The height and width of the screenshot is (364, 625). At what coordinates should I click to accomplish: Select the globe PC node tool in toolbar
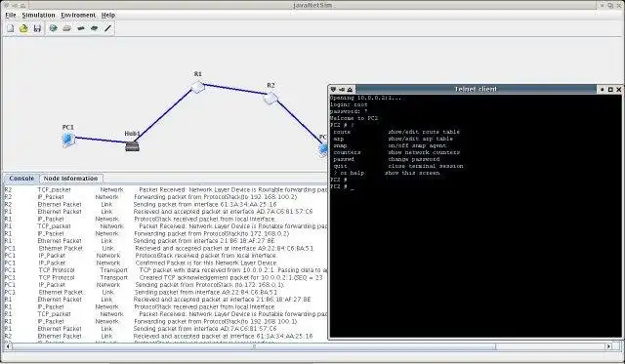53,28
